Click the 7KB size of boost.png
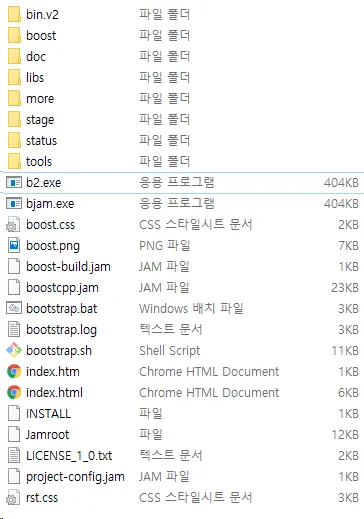The width and height of the screenshot is (364, 519). click(x=348, y=246)
